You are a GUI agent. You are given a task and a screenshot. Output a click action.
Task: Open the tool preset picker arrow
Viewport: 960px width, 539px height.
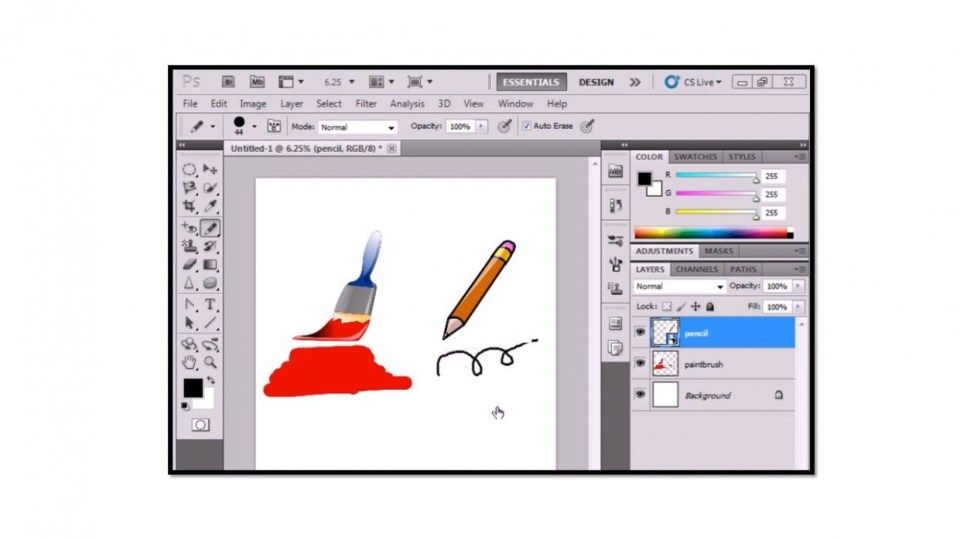213,127
